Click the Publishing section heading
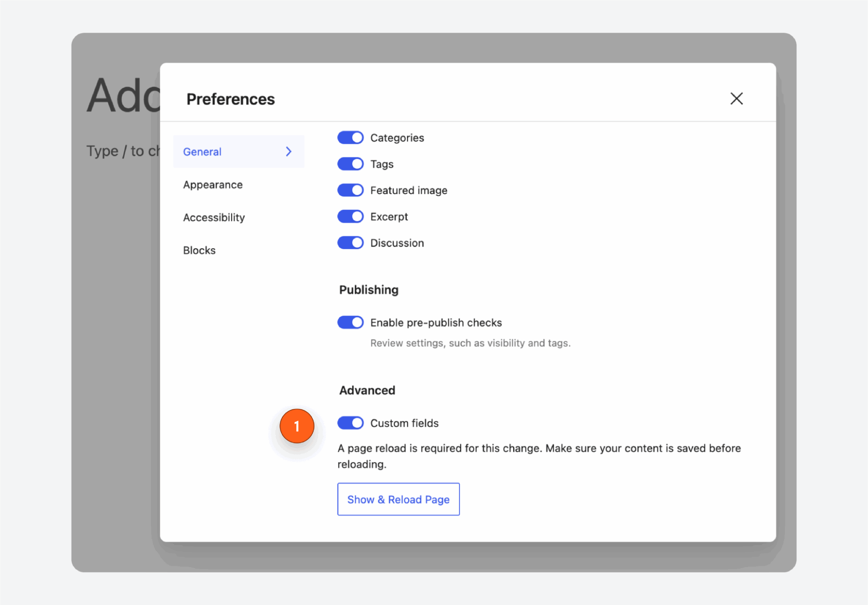Screen dimensions: 868x605 [x=369, y=290]
